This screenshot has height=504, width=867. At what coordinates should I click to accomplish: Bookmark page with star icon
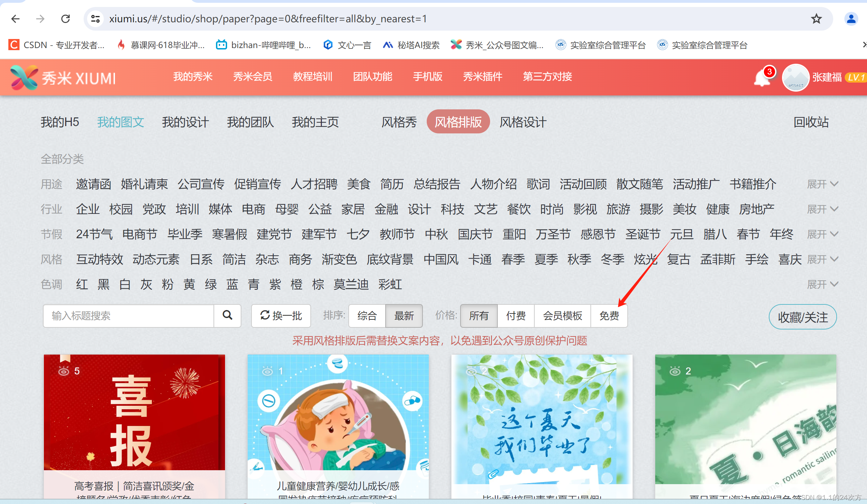click(816, 19)
